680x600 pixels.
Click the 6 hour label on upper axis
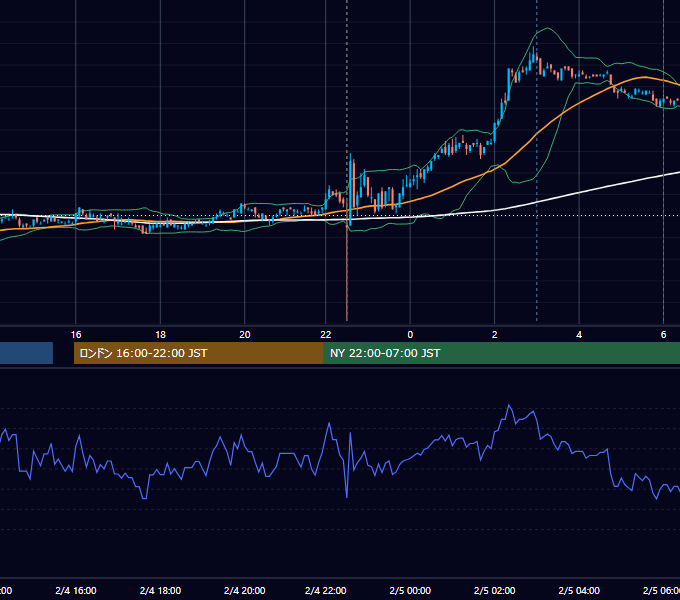coord(663,334)
